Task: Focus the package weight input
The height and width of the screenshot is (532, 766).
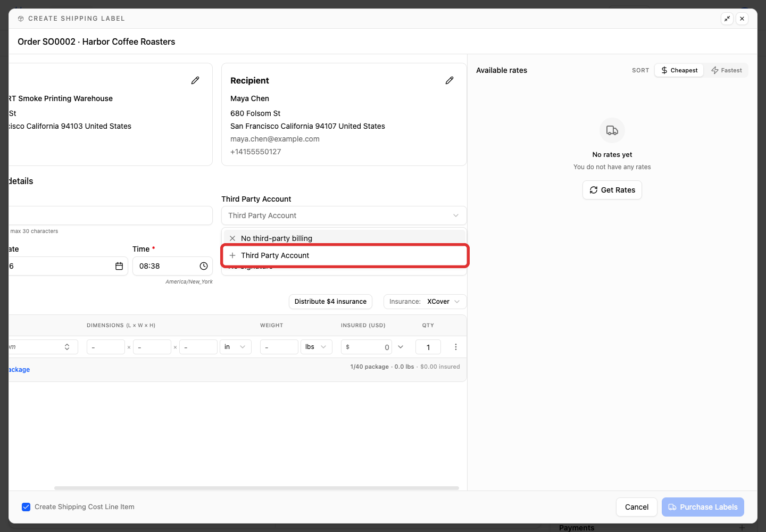Action: (x=279, y=347)
